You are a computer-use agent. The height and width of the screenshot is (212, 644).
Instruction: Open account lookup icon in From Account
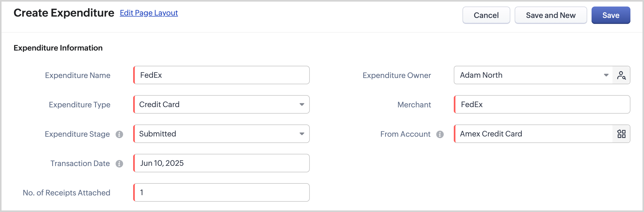(621, 134)
